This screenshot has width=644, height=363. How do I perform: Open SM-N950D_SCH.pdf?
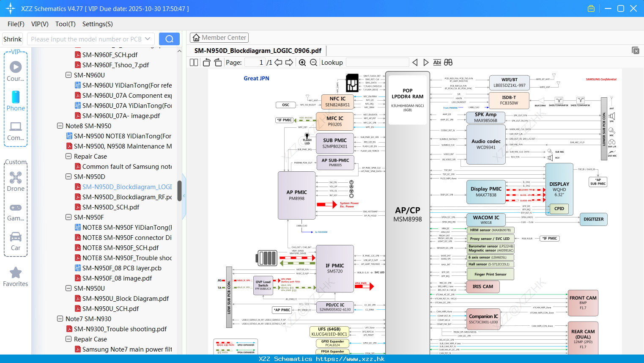click(111, 207)
